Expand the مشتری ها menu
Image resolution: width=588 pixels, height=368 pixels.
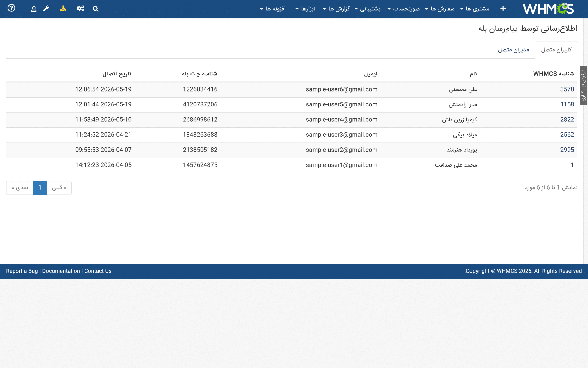[475, 9]
